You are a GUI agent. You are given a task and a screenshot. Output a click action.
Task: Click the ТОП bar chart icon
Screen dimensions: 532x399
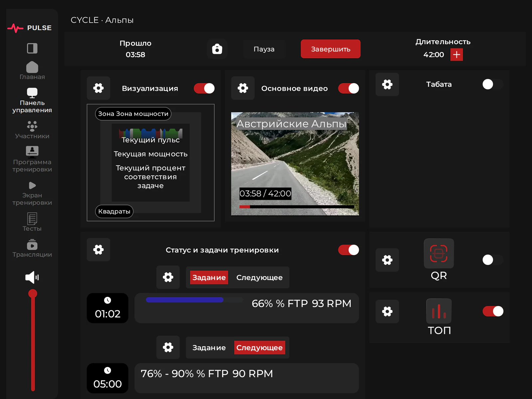(x=439, y=311)
